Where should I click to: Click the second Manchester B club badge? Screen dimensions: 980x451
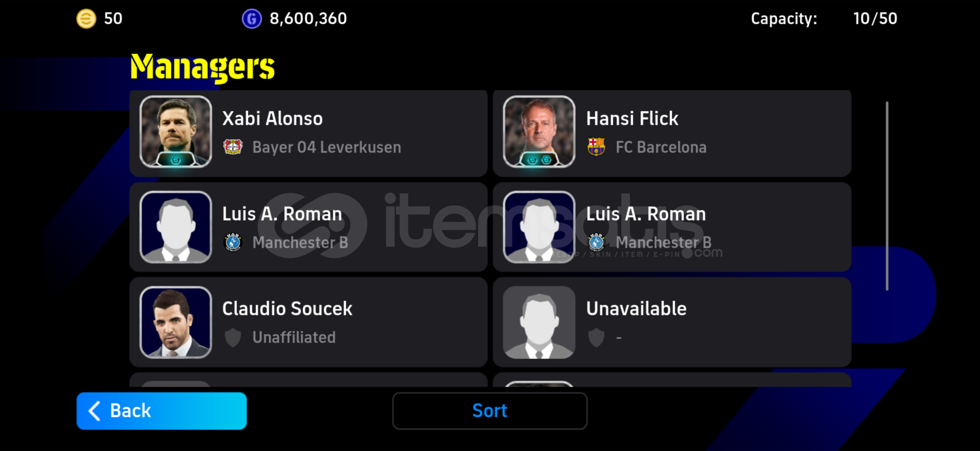click(x=596, y=242)
